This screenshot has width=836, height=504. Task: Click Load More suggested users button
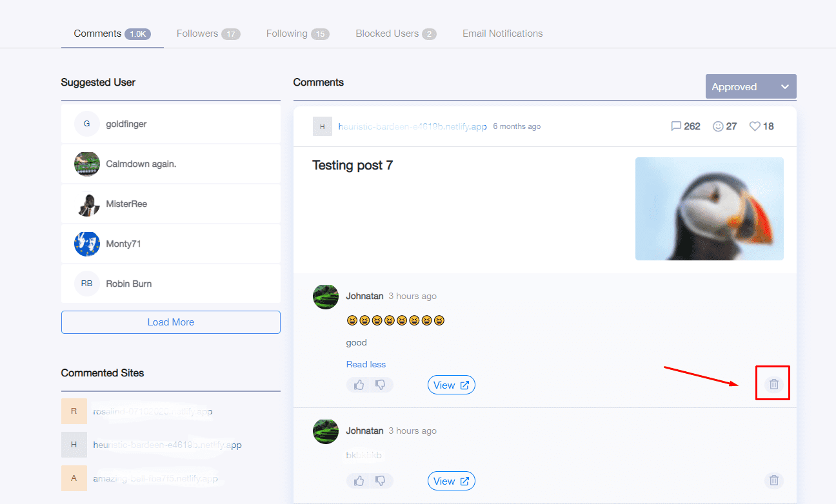171,322
